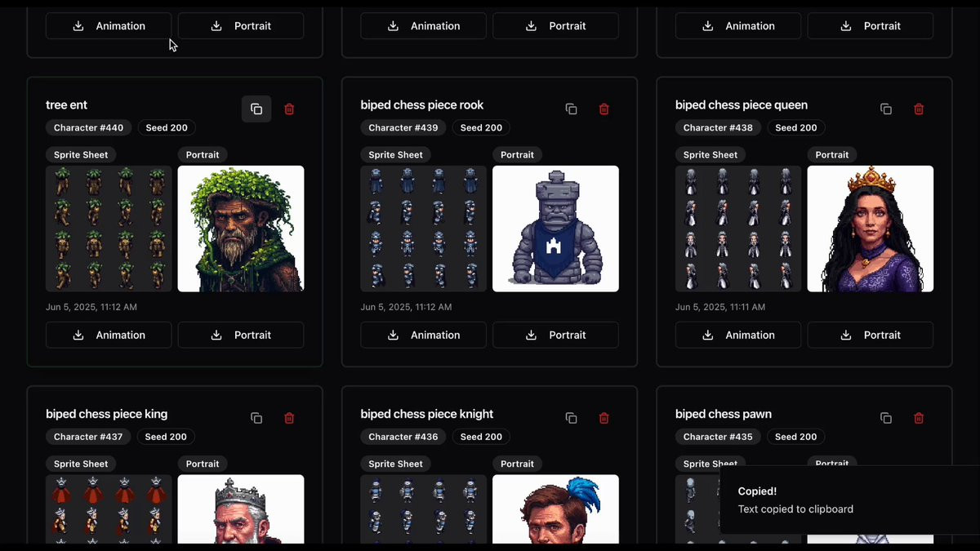Open the stone rook portrait image

pyautogui.click(x=555, y=229)
